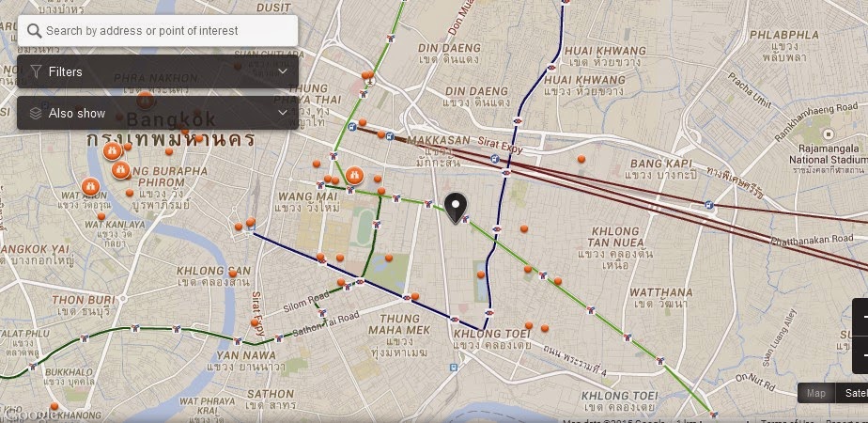The width and height of the screenshot is (868, 423).
Task: Click orange dot left of Khlong Tan Nuea label
Action: point(523,228)
